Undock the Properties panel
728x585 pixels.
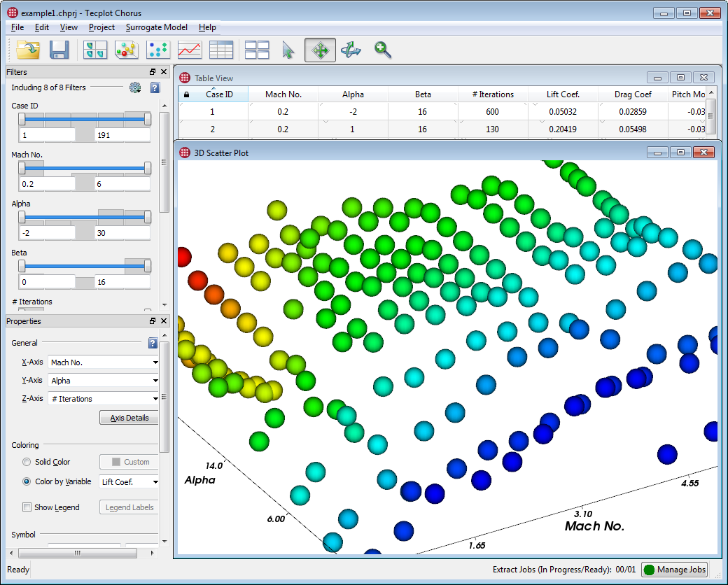point(153,320)
